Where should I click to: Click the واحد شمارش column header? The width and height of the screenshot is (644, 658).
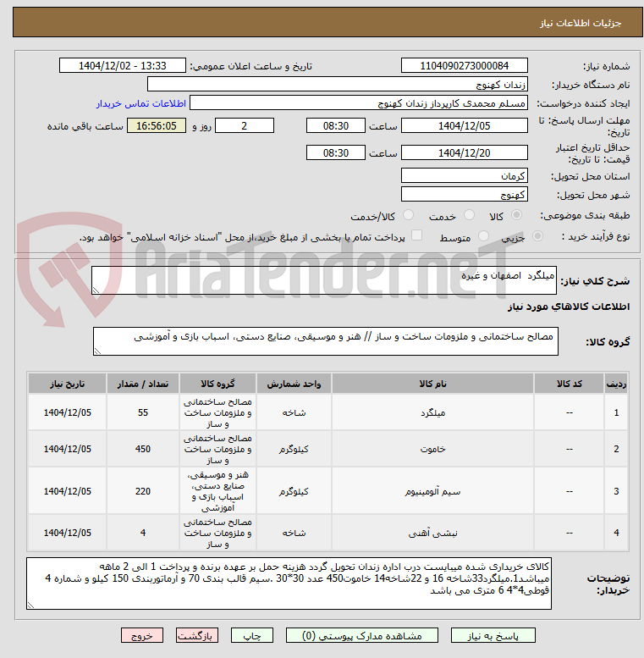point(294,384)
